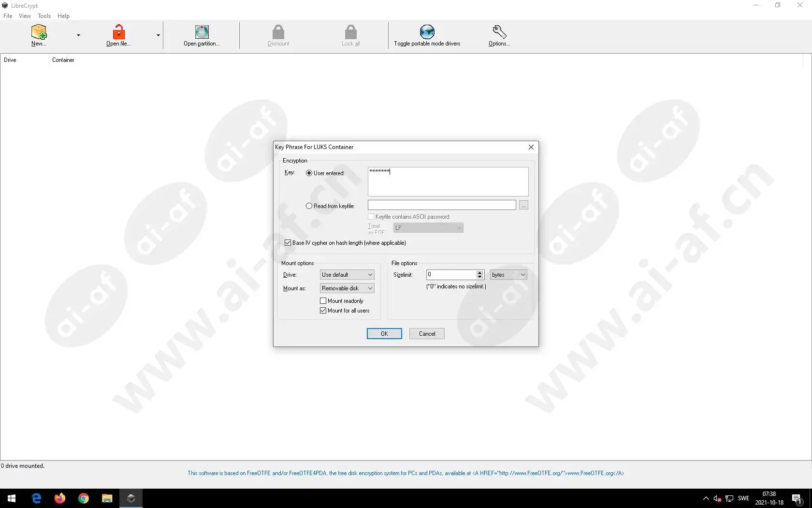Select the User entered key radio button

click(x=309, y=173)
